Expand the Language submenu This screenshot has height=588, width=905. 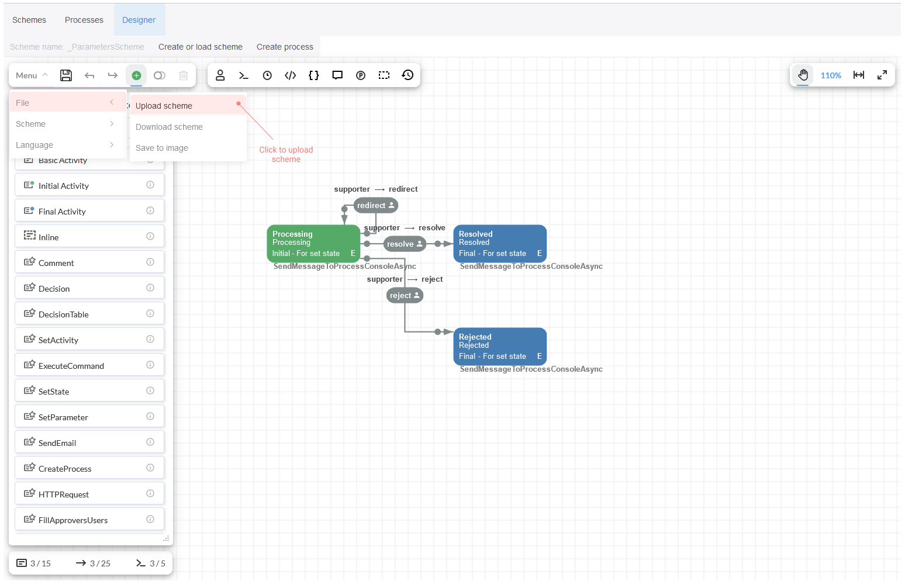click(68, 145)
